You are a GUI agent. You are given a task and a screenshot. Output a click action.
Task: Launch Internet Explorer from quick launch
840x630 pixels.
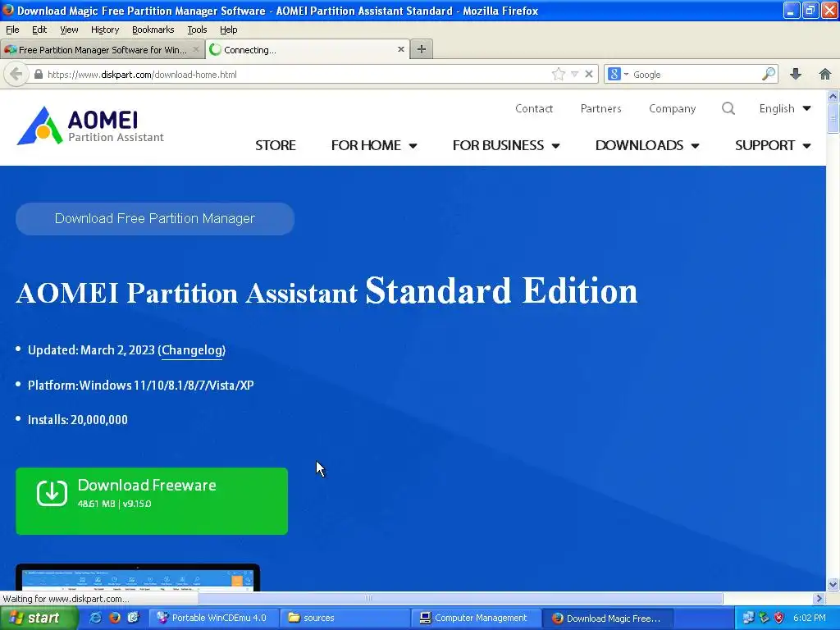pyautogui.click(x=95, y=618)
